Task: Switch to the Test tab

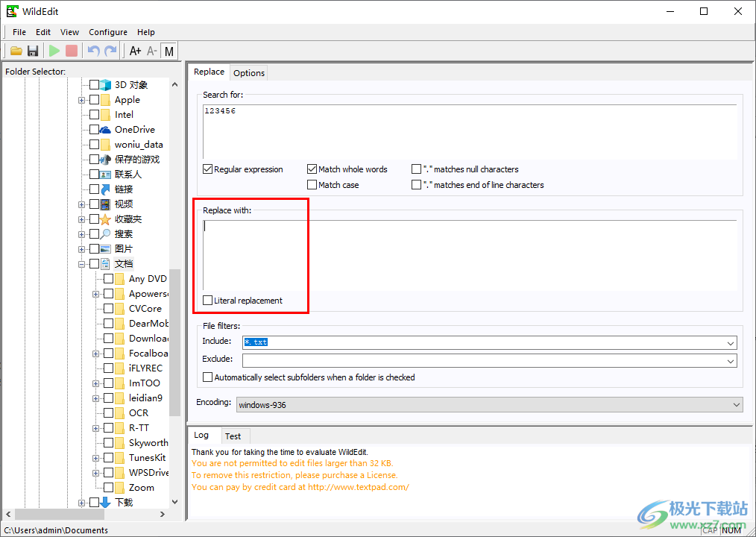Action: (233, 436)
